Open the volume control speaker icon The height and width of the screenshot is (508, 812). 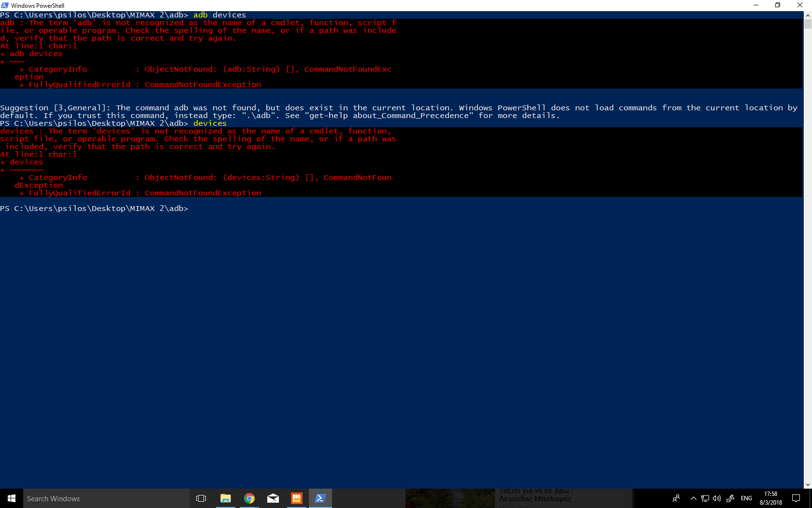tap(717, 498)
